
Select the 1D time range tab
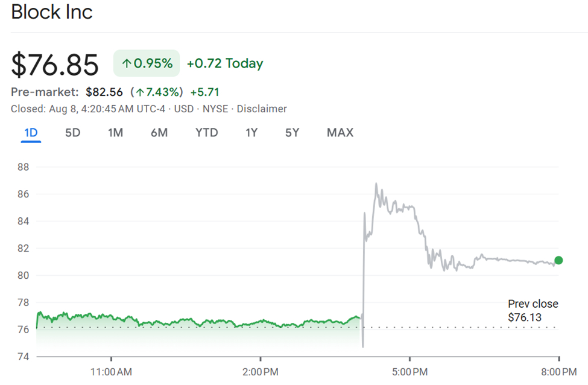point(31,133)
